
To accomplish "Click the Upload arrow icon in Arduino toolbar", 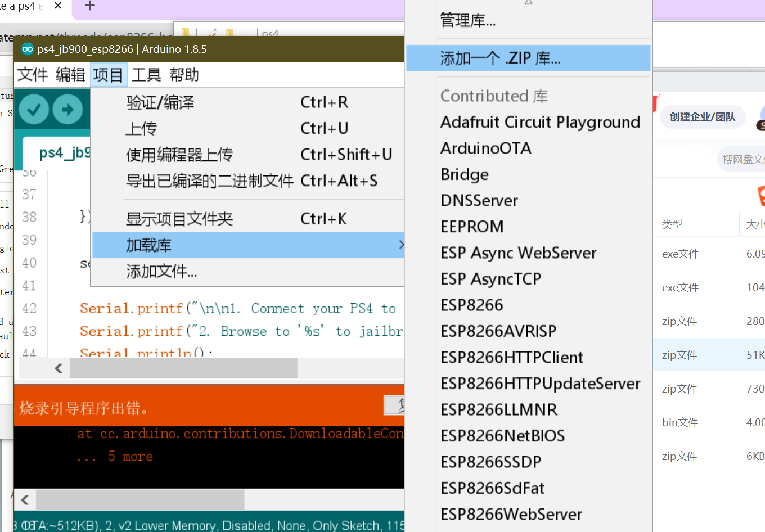I will coord(67,110).
